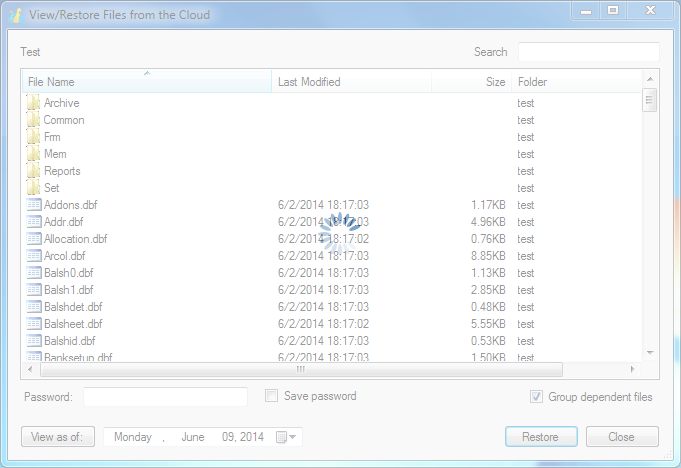Image resolution: width=681 pixels, height=468 pixels.
Task: Select the Reports folder name
Action: 62,171
